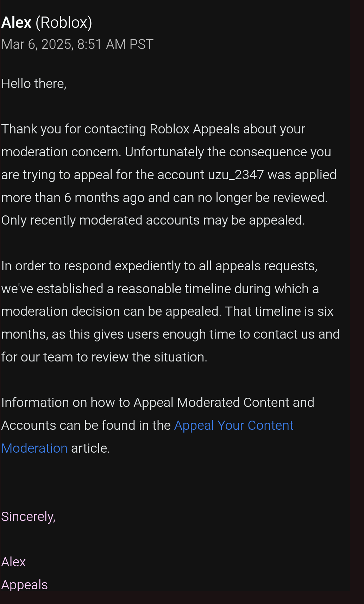Click the phrase "That timeline is six"
This screenshot has width=364, height=604.
click(279, 312)
